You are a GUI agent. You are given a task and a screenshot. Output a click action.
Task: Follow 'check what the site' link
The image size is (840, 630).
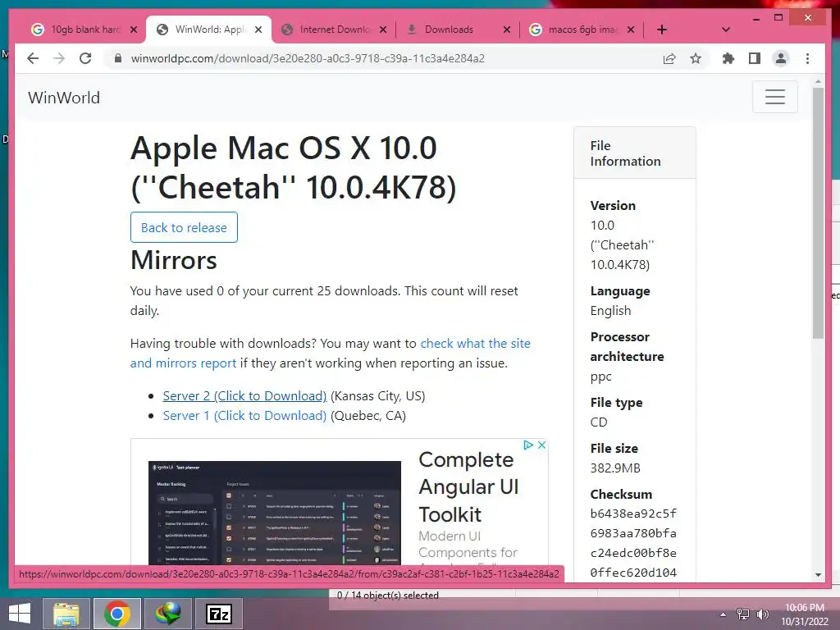[475, 344]
